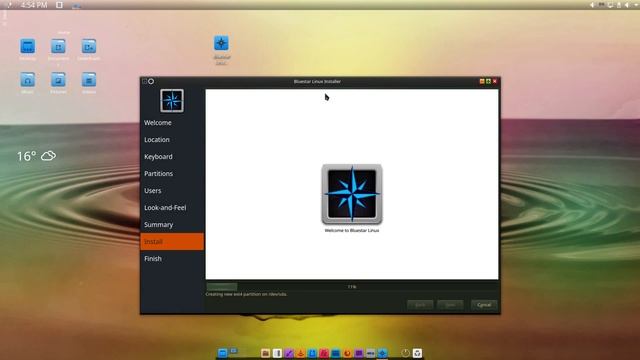
Task: Launch the purple pen dock icon
Action: [x=289, y=353]
